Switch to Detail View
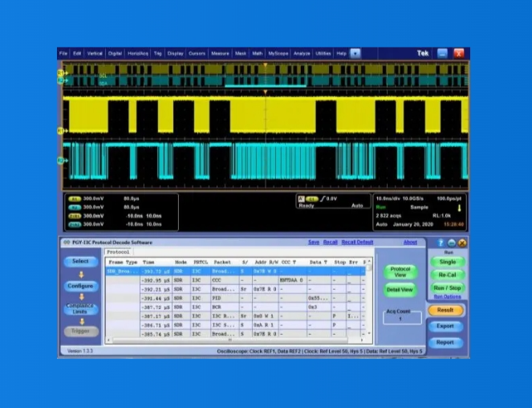The width and height of the screenshot is (532, 408). [399, 290]
